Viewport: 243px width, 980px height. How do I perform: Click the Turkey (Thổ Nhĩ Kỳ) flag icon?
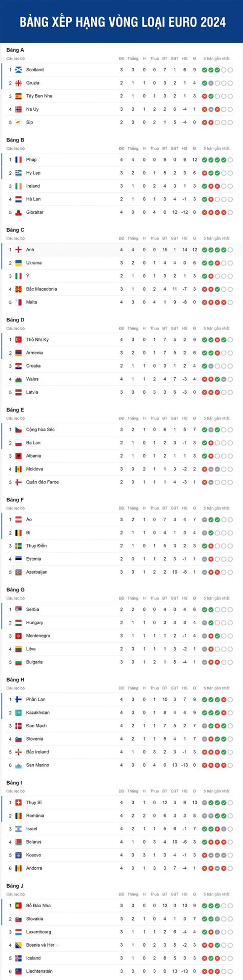[18, 340]
